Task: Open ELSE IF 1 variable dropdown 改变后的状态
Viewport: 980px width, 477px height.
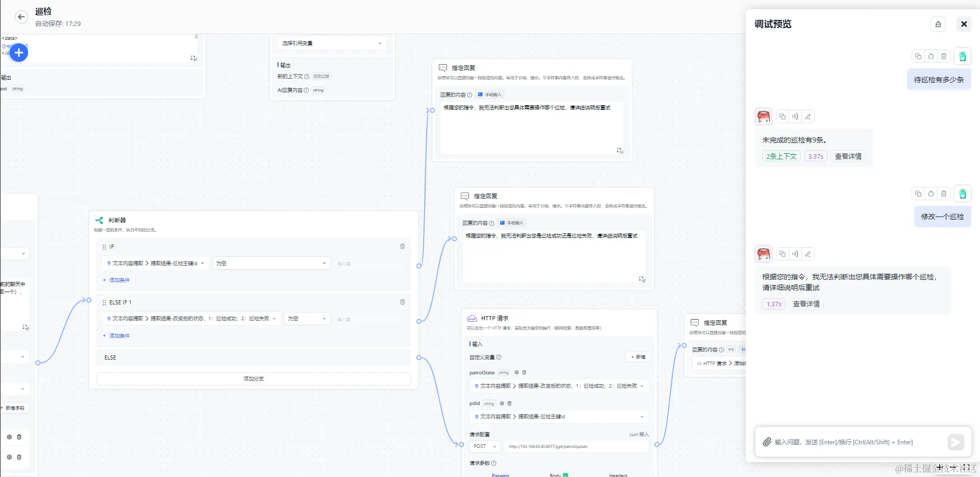Action: [191, 319]
